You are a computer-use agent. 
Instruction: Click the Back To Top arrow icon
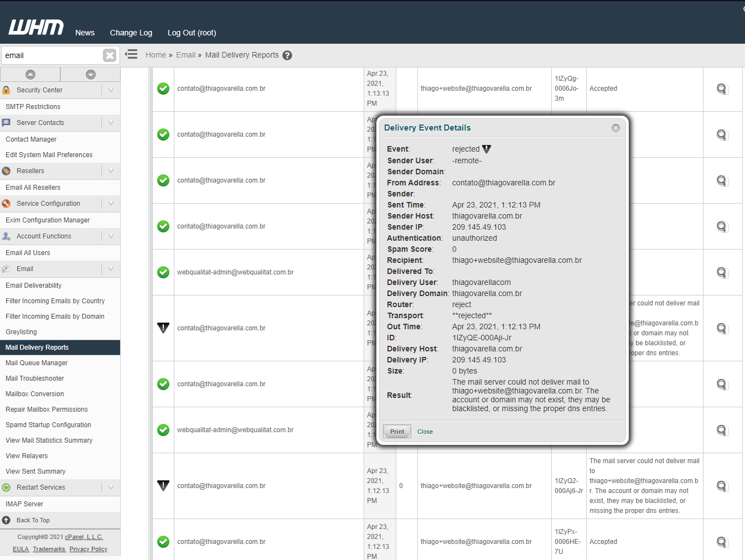point(6,520)
